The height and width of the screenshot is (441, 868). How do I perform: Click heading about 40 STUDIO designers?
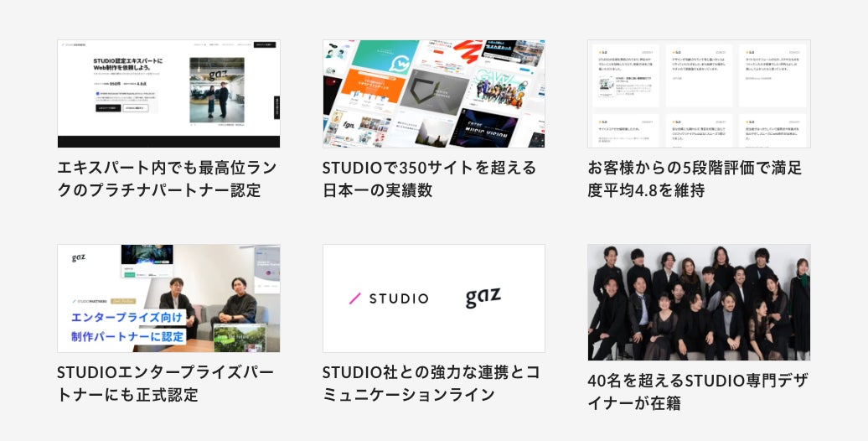[697, 392]
